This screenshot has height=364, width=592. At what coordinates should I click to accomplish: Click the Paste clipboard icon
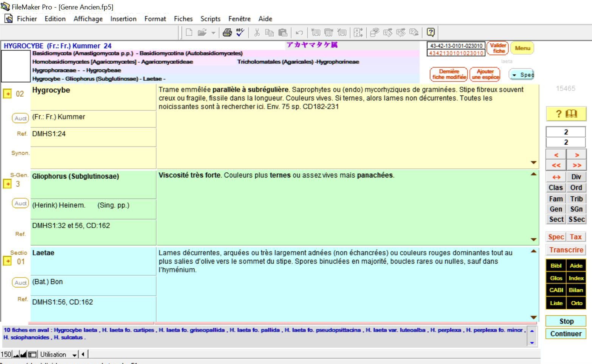[283, 32]
